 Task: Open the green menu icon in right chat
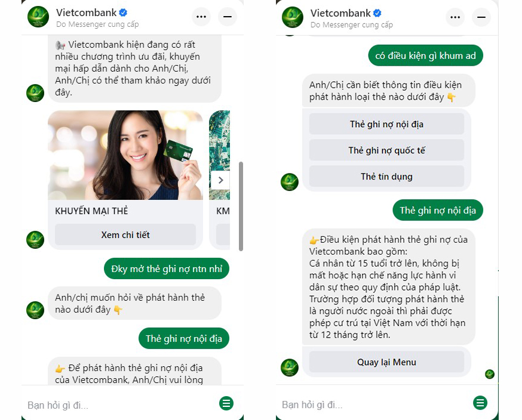coord(480,403)
